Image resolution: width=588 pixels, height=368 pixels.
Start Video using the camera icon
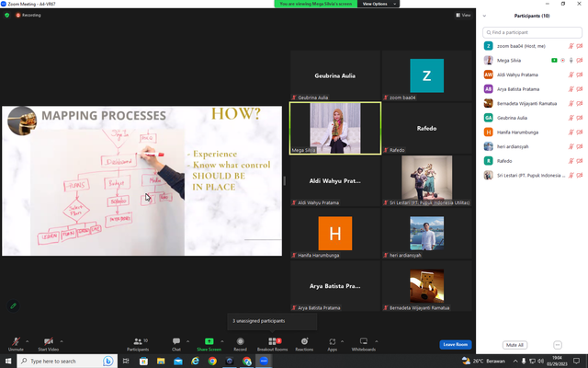pyautogui.click(x=49, y=341)
